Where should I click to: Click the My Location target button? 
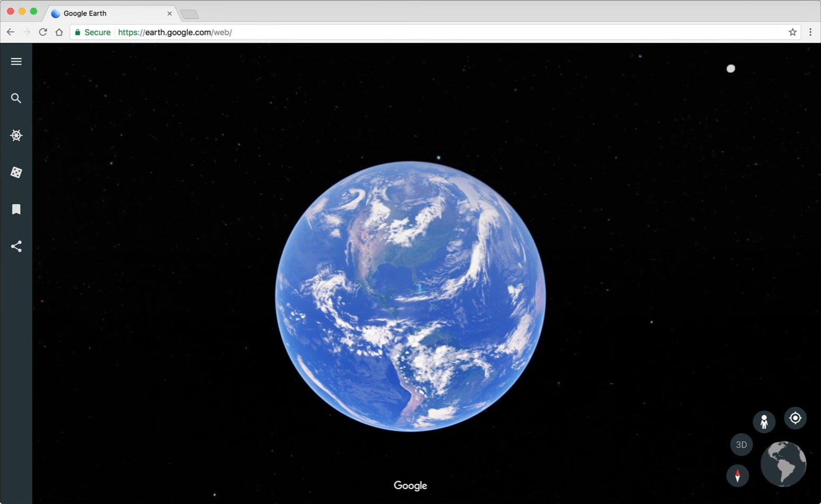795,418
